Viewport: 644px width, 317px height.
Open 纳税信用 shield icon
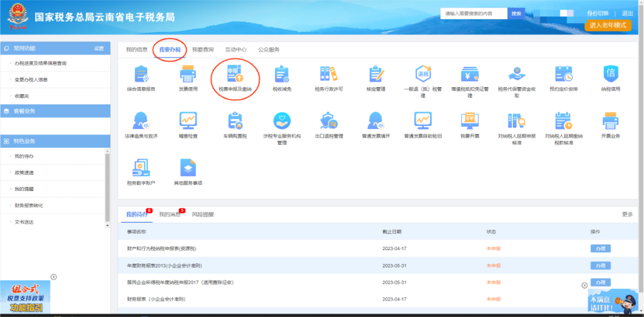tap(611, 74)
